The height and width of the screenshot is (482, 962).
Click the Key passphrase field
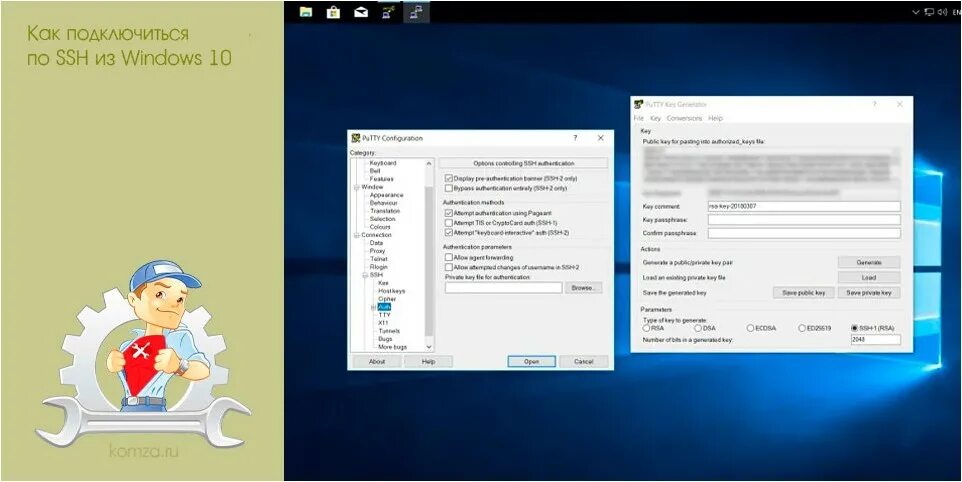804,220
